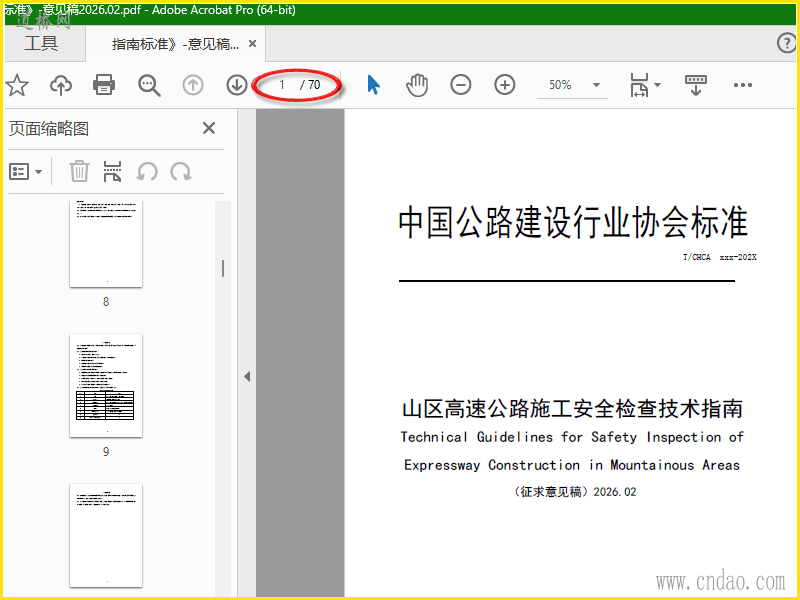The height and width of the screenshot is (600, 800).
Task: Go to previous page arrow
Action: (x=193, y=85)
